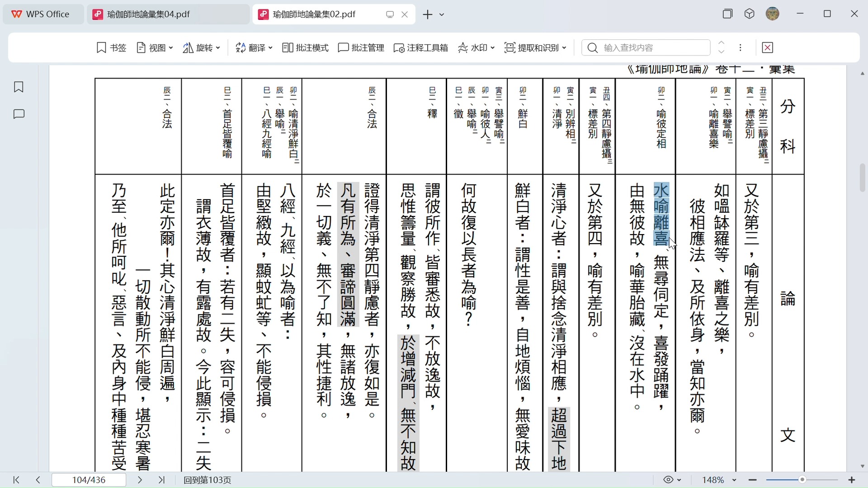Viewport: 868px width, 488px height.
Task: Click the highlighted text 水喻離喜
Action: point(661,214)
